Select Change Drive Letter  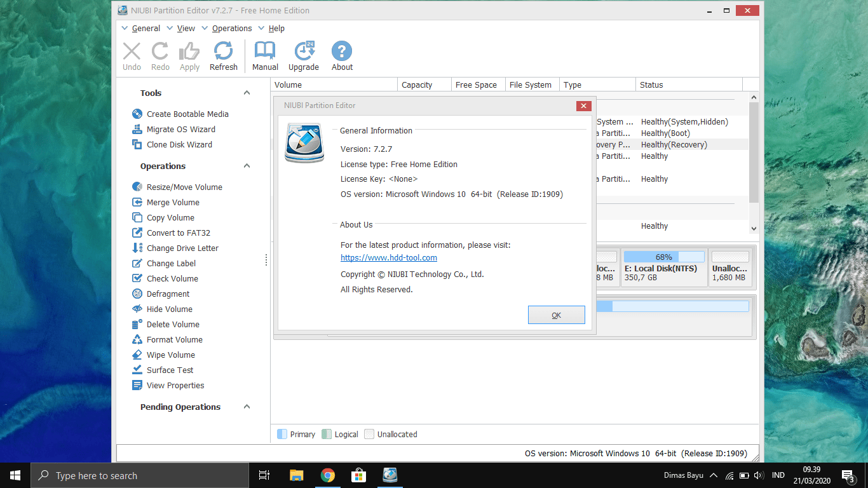pos(182,248)
